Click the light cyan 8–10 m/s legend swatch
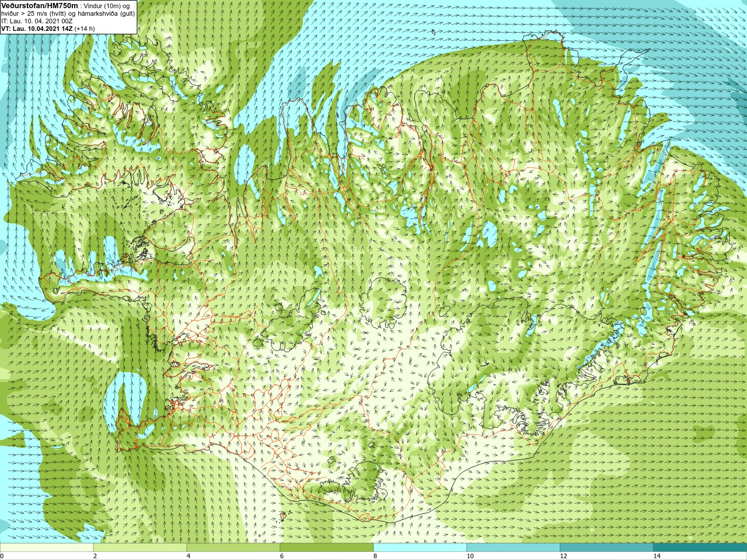747x560 pixels. pos(420,548)
